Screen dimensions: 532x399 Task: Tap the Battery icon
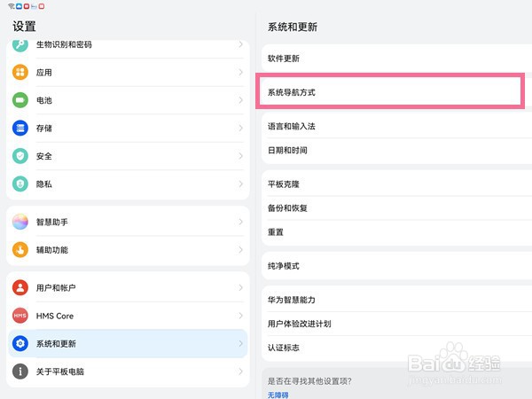coord(20,100)
